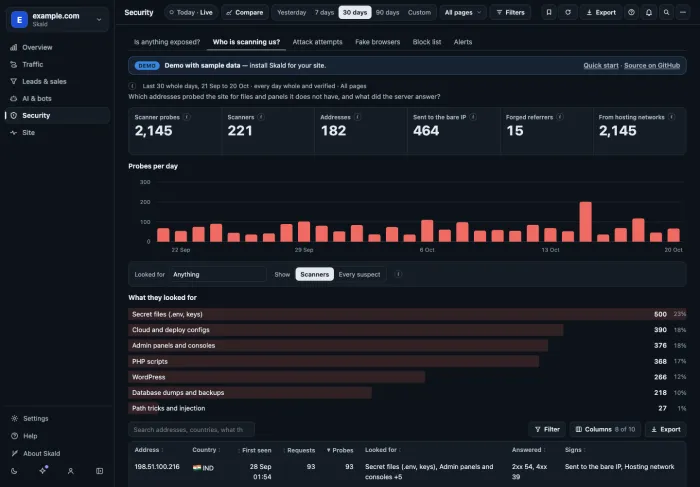Go to Traffic in the sidebar
This screenshot has width=700, height=487.
pyautogui.click(x=57, y=64)
